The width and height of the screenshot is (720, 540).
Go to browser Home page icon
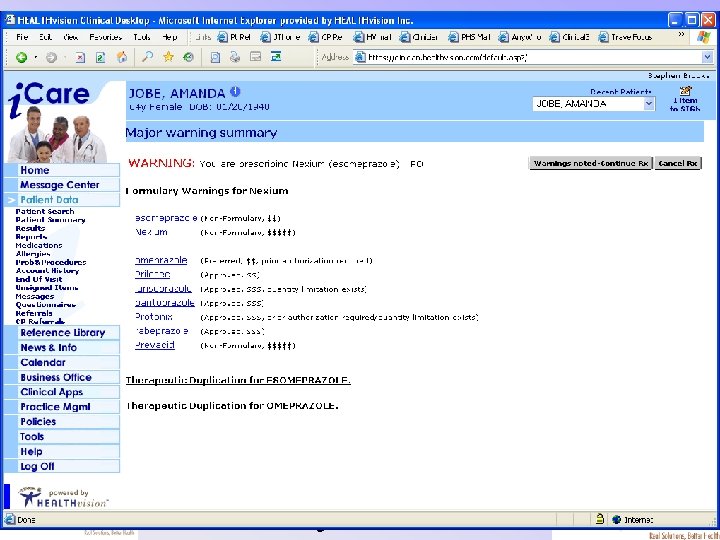tap(122, 57)
